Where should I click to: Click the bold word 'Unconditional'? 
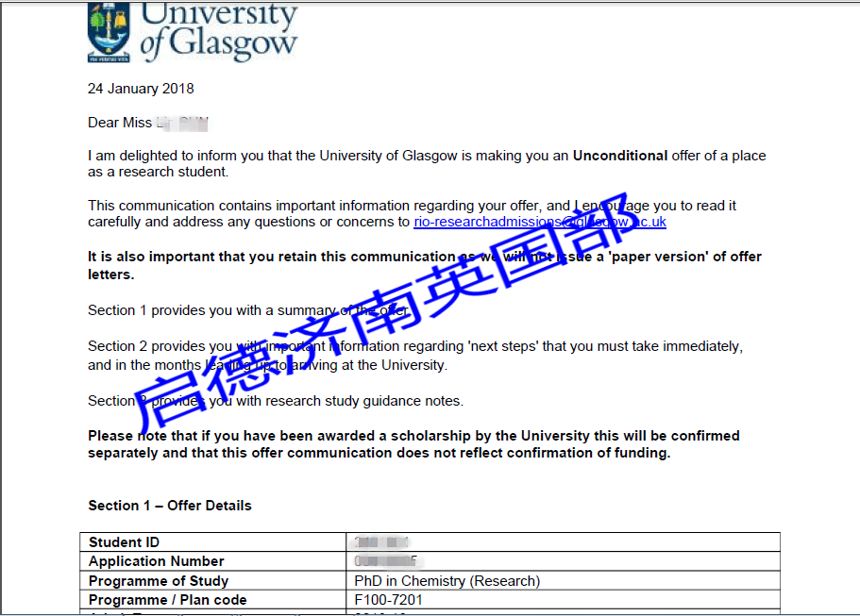[620, 156]
